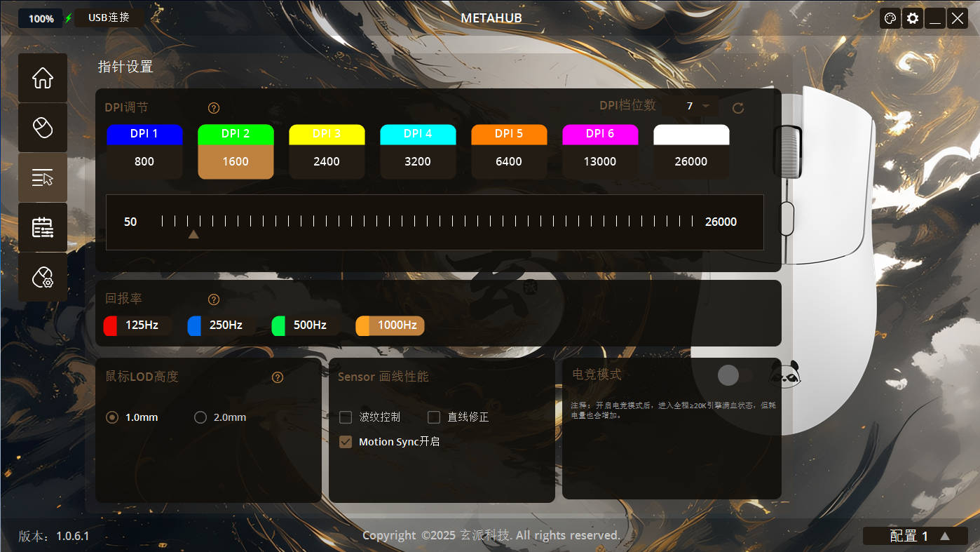Image resolution: width=980 pixels, height=552 pixels.
Task: Click the slider maximum label 26000
Action: click(x=721, y=222)
